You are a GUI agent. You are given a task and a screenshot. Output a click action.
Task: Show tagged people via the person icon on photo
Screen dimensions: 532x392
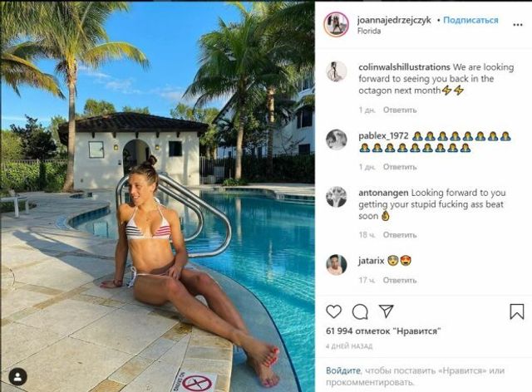click(x=17, y=377)
